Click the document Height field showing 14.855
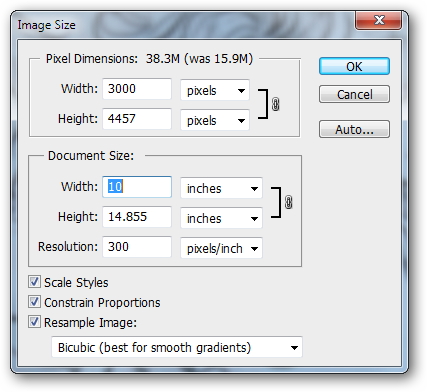This screenshot has width=427, height=392. coord(137,217)
